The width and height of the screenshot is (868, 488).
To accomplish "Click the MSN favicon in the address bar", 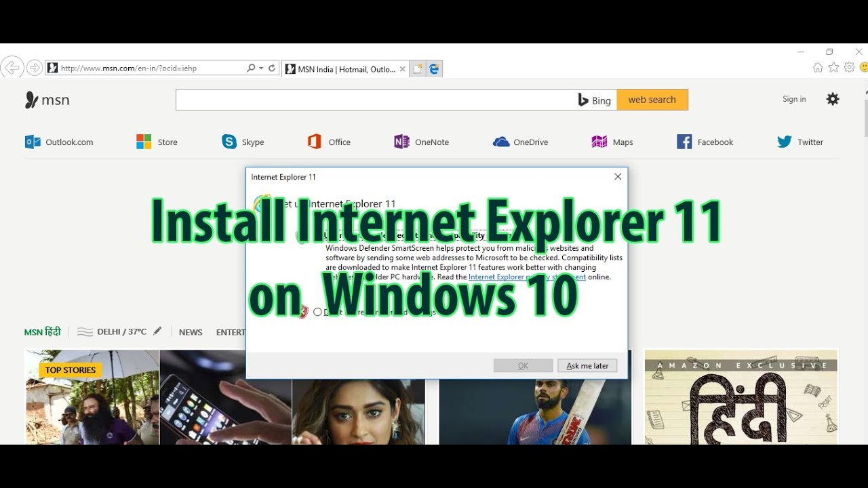I will pos(52,68).
